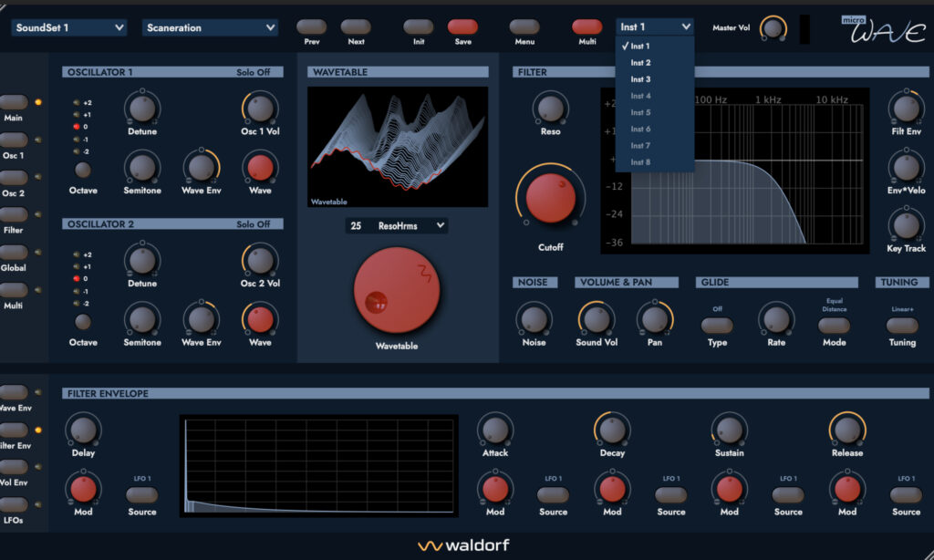Click the Filt Env knob

905,109
